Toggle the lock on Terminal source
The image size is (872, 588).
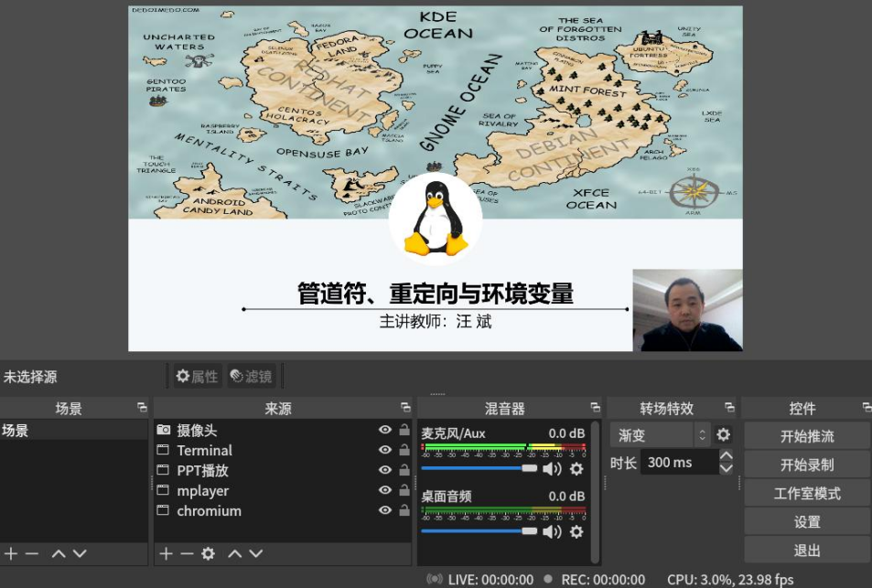point(404,450)
